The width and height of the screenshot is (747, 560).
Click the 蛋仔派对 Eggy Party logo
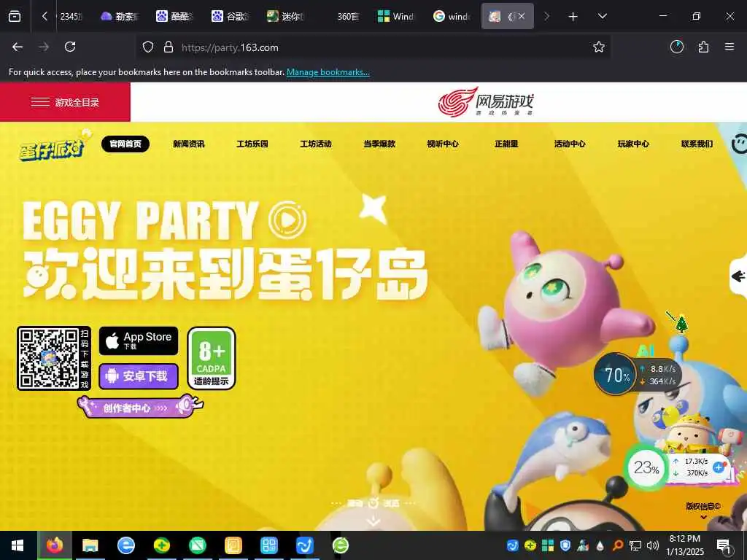pyautogui.click(x=54, y=146)
